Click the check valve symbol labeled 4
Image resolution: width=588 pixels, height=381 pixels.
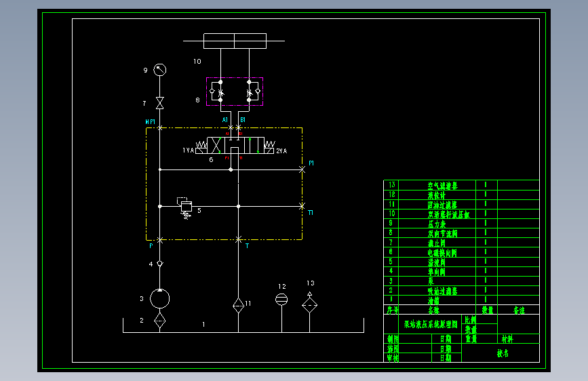160,264
